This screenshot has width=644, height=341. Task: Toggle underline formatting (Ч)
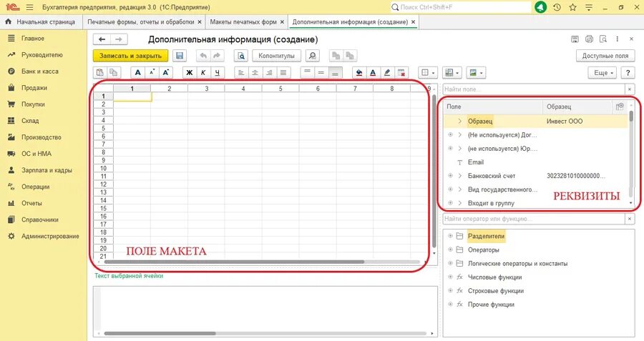(x=218, y=73)
